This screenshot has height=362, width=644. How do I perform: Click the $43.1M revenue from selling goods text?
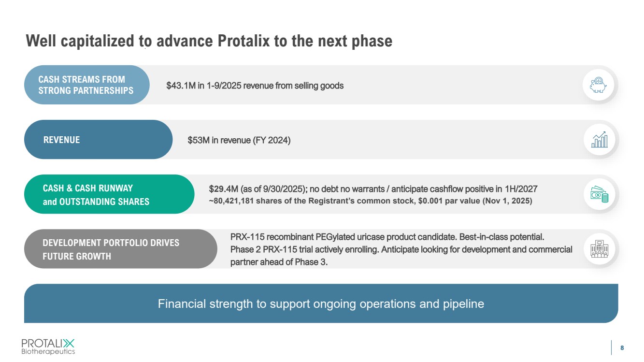255,86
